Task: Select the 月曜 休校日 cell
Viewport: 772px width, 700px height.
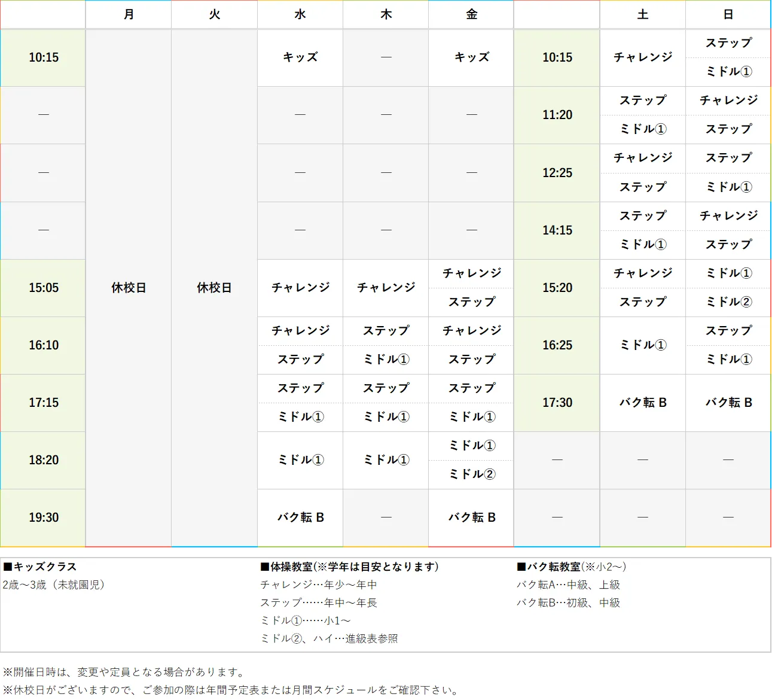Action: [x=128, y=288]
